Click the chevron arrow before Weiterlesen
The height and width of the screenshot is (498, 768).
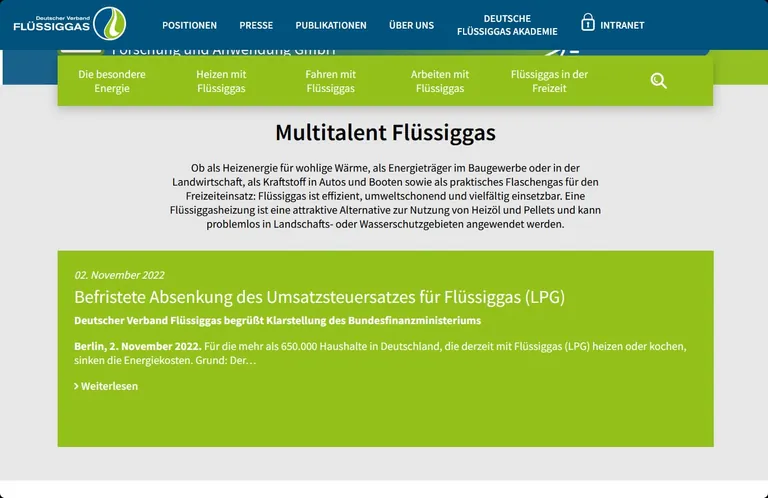point(76,386)
